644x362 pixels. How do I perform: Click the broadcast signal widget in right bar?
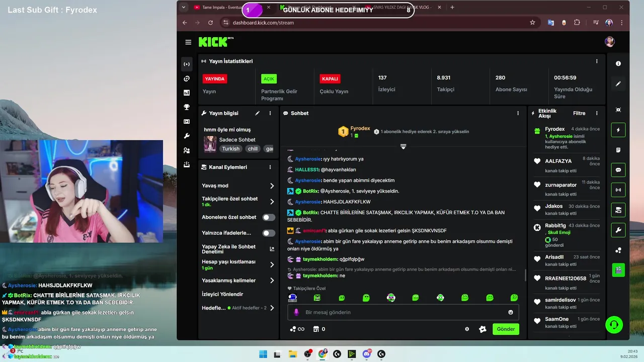(618, 190)
